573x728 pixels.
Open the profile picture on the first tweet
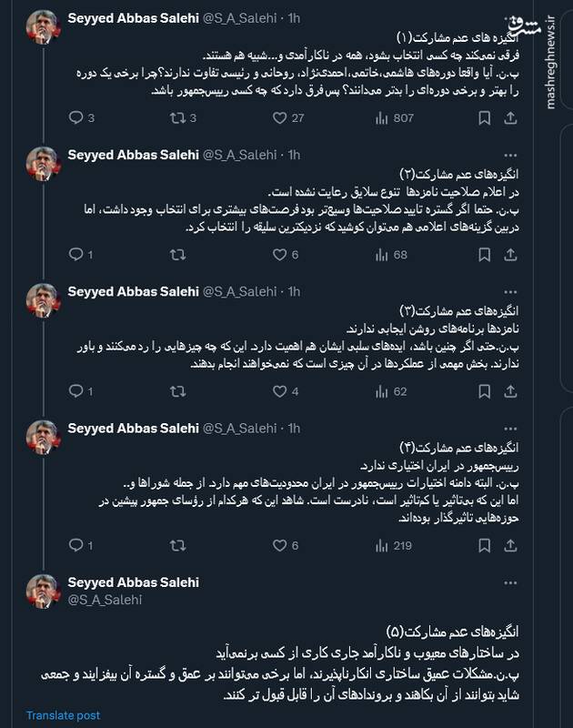coord(45,30)
